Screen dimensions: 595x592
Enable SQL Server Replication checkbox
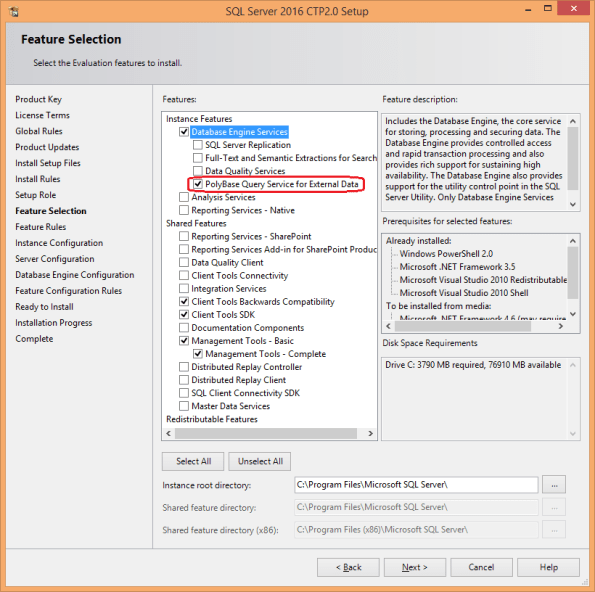(198, 145)
